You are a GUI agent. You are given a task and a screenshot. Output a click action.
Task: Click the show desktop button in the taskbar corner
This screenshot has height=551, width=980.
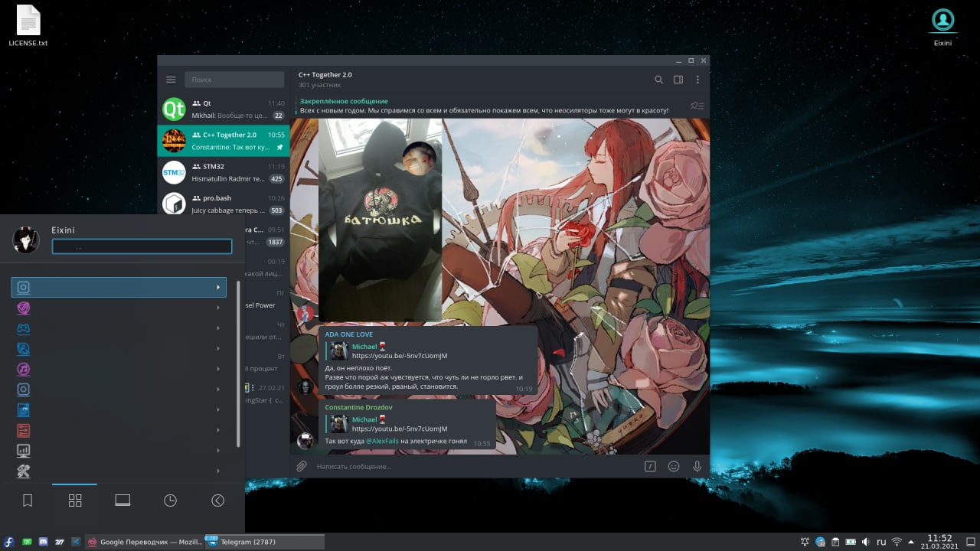pos(970,542)
